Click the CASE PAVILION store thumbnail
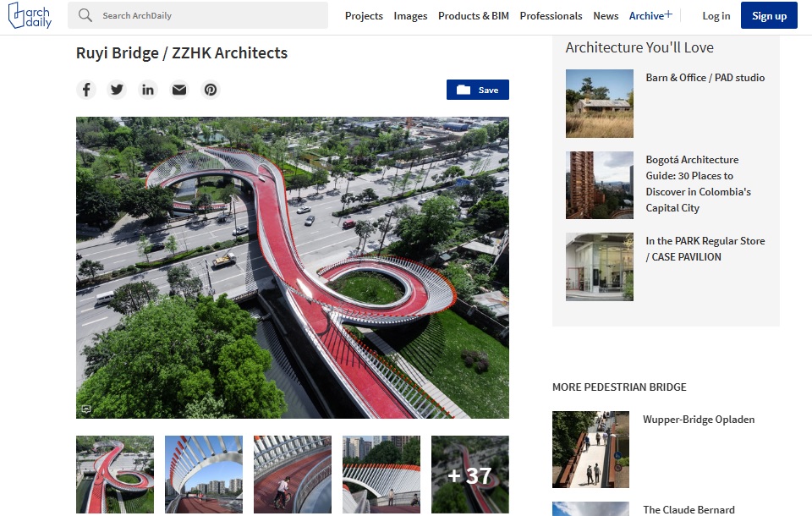This screenshot has width=812, height=516. 599,266
